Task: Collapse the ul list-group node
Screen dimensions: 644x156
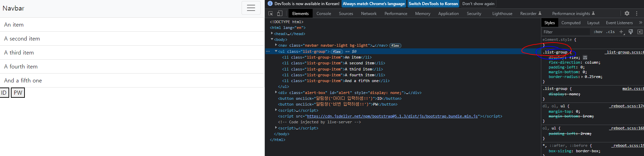Action: click(x=276, y=51)
